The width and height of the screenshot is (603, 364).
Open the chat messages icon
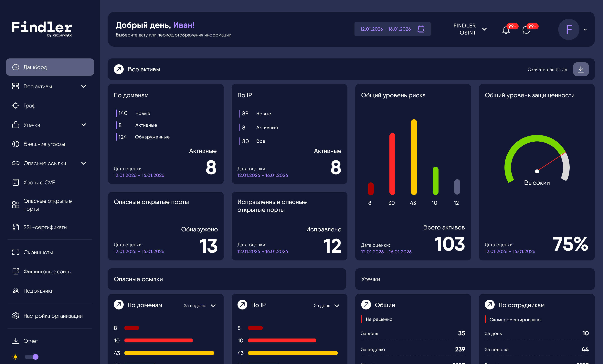click(526, 30)
